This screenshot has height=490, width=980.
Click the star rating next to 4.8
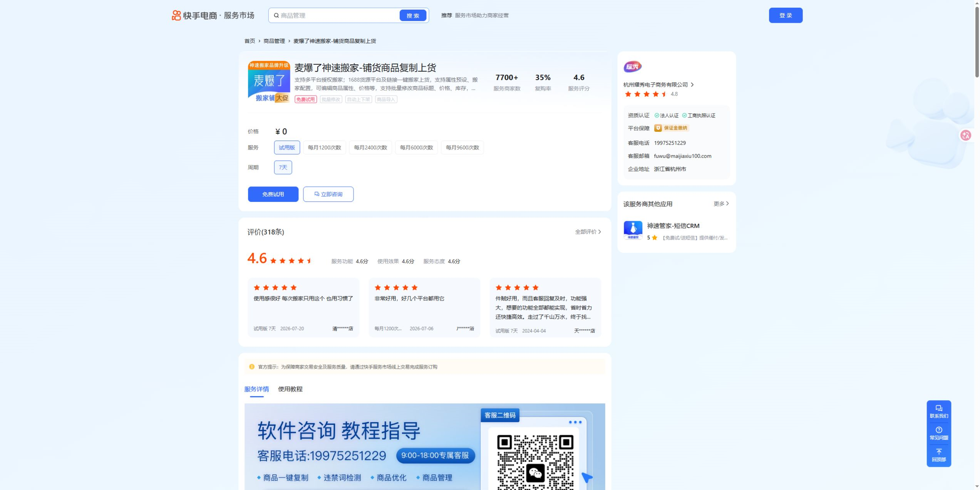646,94
